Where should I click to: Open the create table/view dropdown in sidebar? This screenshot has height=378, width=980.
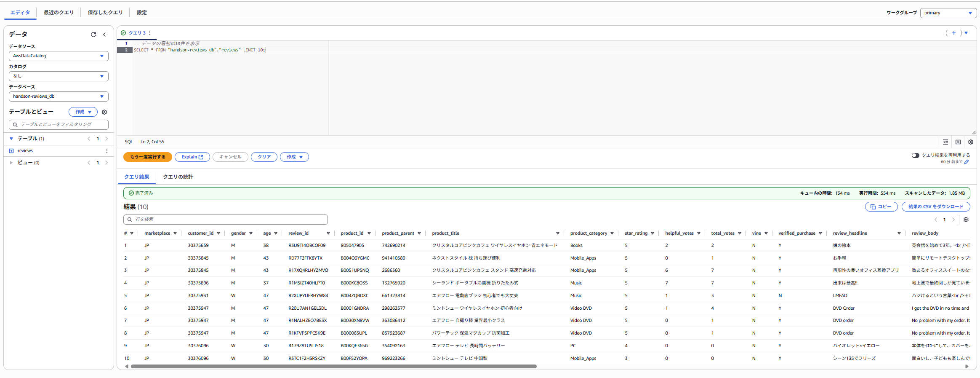[83, 112]
